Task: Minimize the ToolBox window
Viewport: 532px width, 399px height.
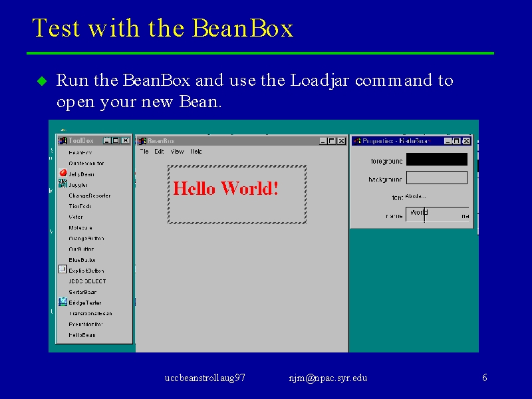Action: pos(107,140)
